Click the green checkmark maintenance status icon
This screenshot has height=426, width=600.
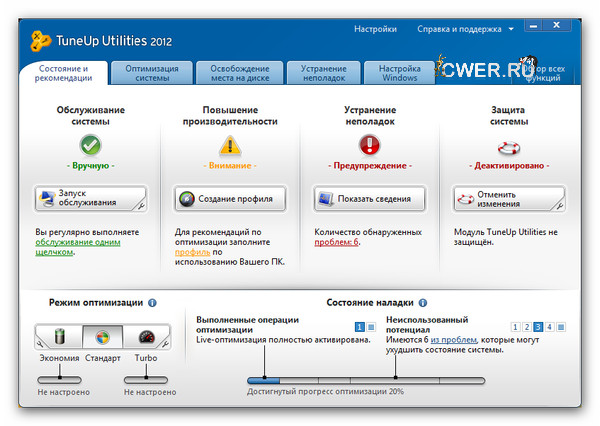(90, 146)
